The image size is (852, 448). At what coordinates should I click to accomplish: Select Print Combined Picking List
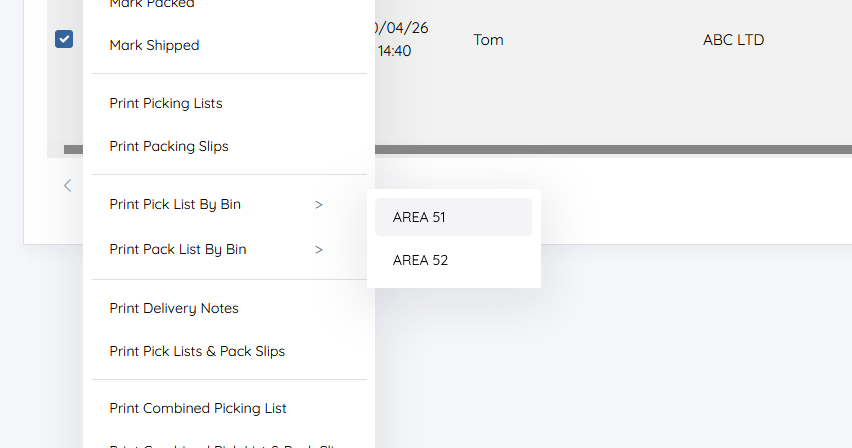tap(198, 408)
